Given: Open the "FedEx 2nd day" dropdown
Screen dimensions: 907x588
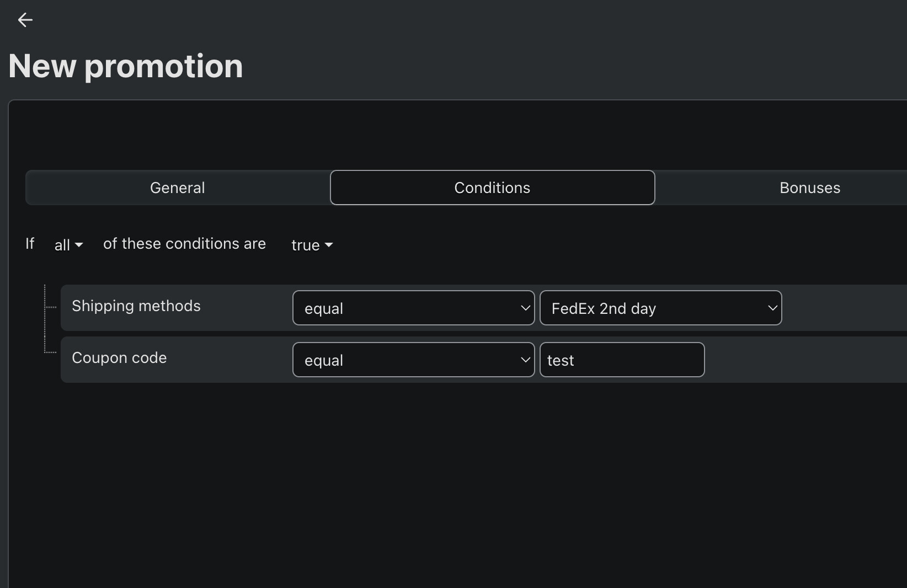Looking at the screenshot, I should pos(660,308).
